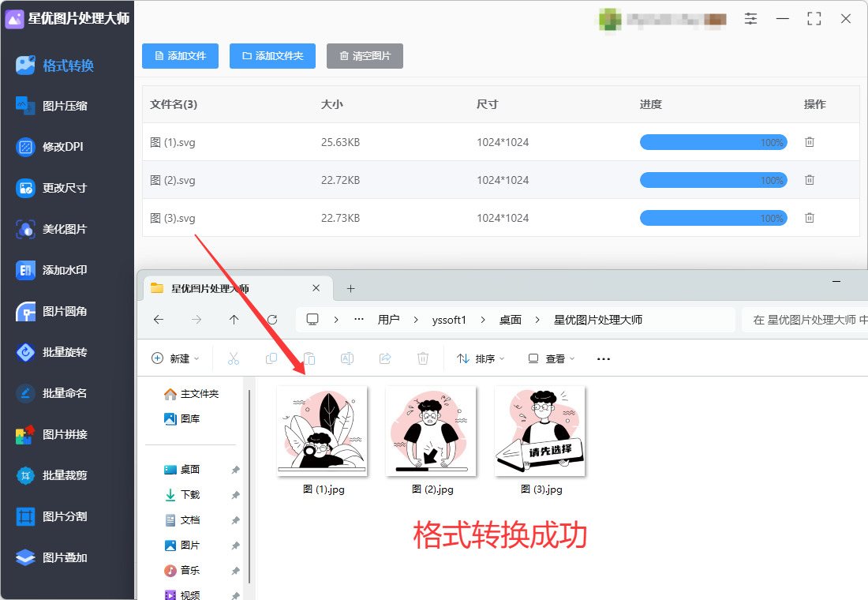The width and height of the screenshot is (868, 600).
Task: Open the 排序 sort dropdown
Action: click(x=481, y=358)
